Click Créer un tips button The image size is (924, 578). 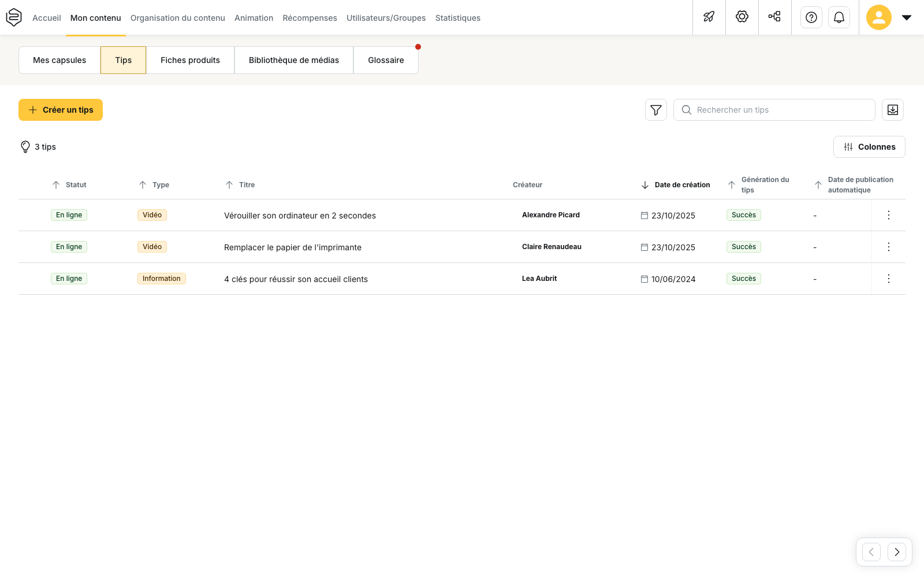(x=61, y=110)
